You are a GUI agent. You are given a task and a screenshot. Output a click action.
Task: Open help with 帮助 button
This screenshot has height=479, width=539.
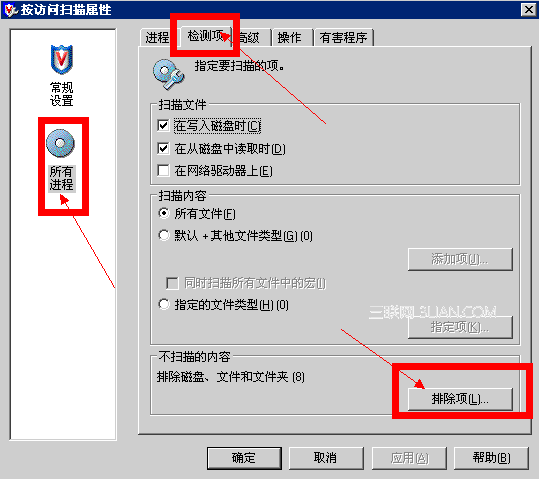tap(491, 458)
